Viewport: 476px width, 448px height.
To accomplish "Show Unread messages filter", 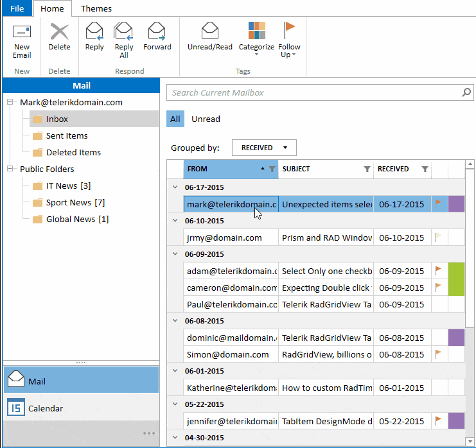I will [x=206, y=119].
